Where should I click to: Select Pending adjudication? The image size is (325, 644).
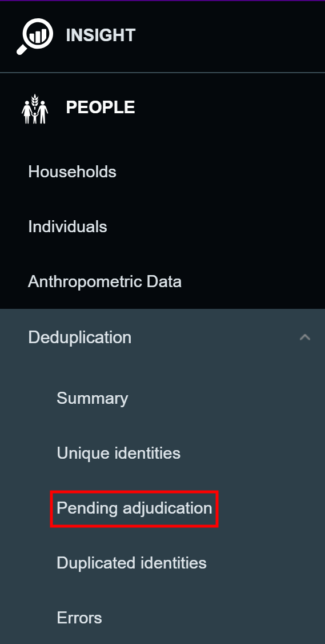click(134, 508)
